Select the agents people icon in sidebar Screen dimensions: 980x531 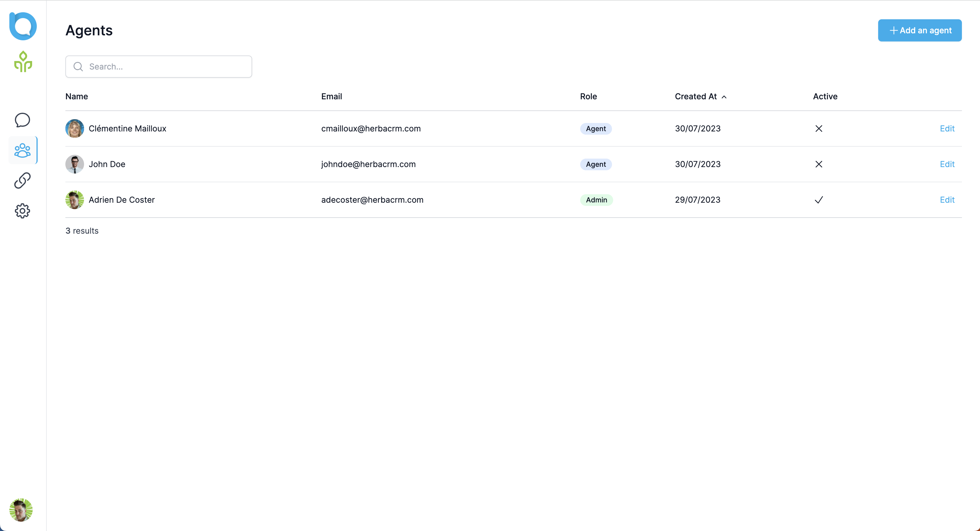point(22,150)
